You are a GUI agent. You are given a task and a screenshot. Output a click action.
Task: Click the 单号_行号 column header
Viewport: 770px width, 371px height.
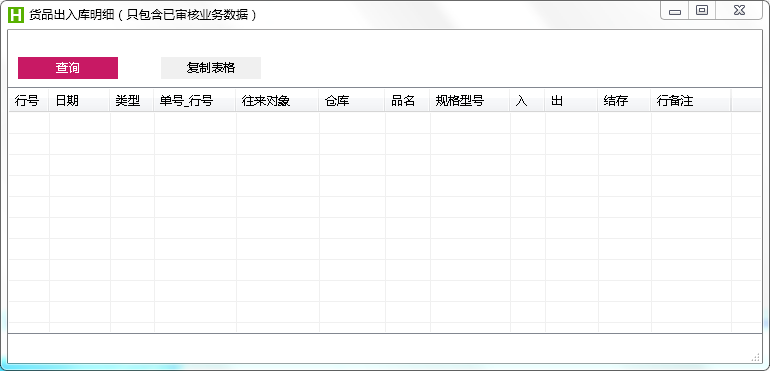(x=195, y=101)
